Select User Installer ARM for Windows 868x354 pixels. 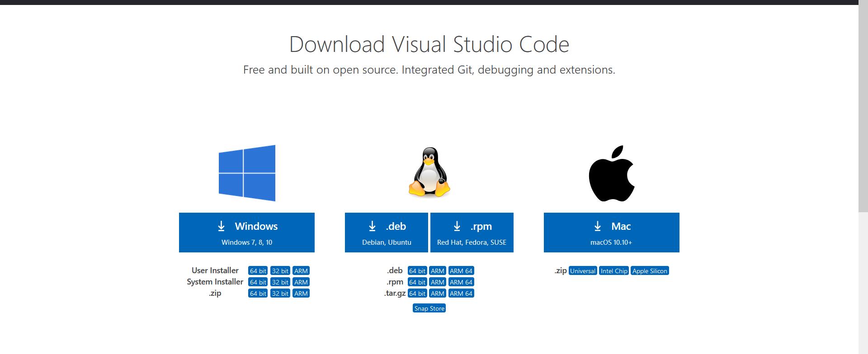[301, 271]
